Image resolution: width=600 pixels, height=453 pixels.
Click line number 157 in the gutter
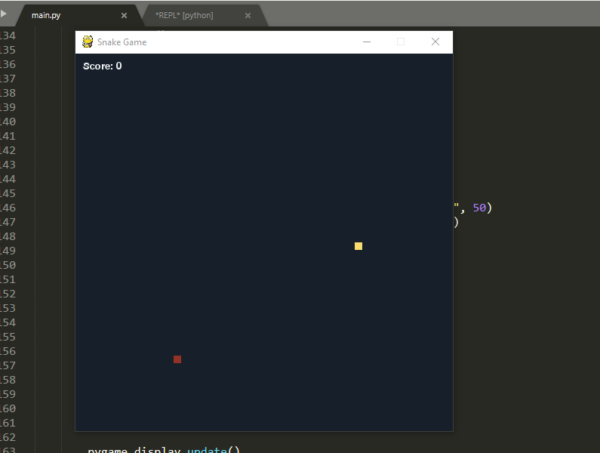pos(8,366)
